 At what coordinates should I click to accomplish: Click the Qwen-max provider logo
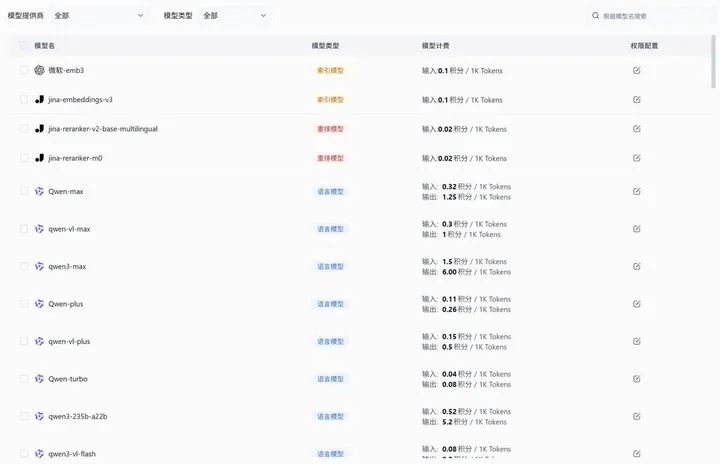tap(39, 192)
